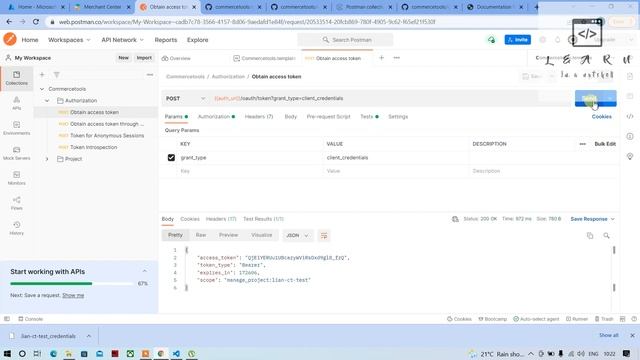Open tab bar more options dots

pos(396,58)
